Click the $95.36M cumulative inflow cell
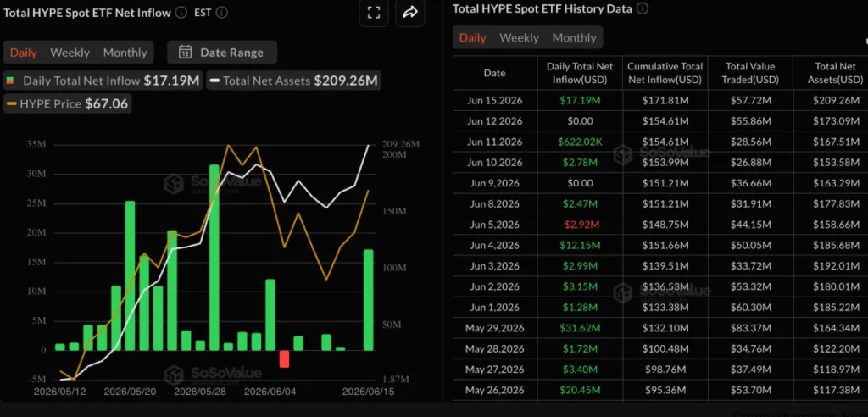868x417 pixels. (665, 390)
